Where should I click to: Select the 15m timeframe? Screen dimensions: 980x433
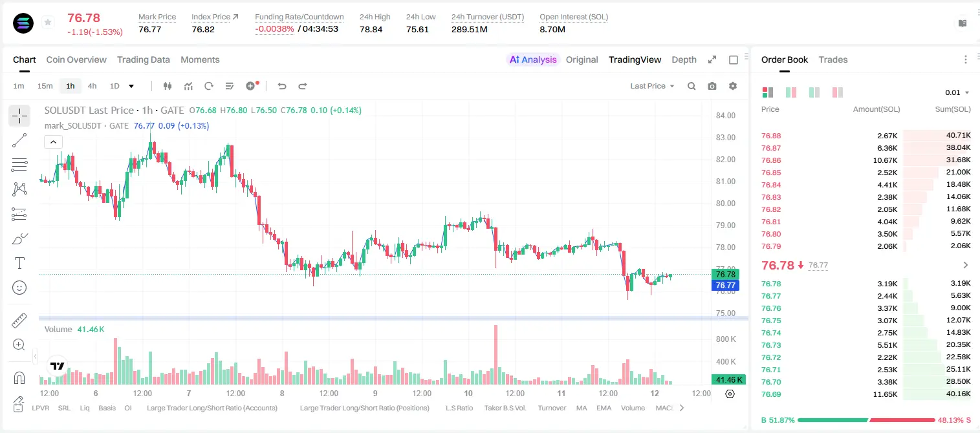point(45,86)
